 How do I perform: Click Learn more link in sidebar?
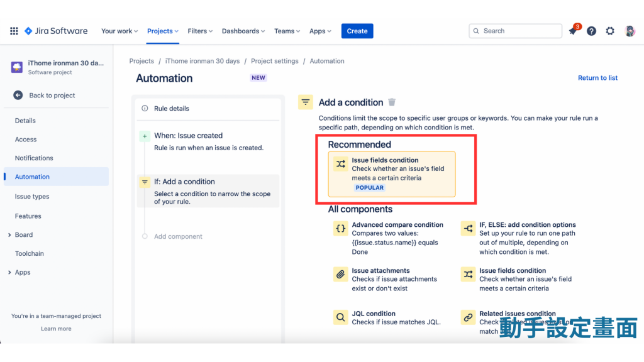(56, 328)
